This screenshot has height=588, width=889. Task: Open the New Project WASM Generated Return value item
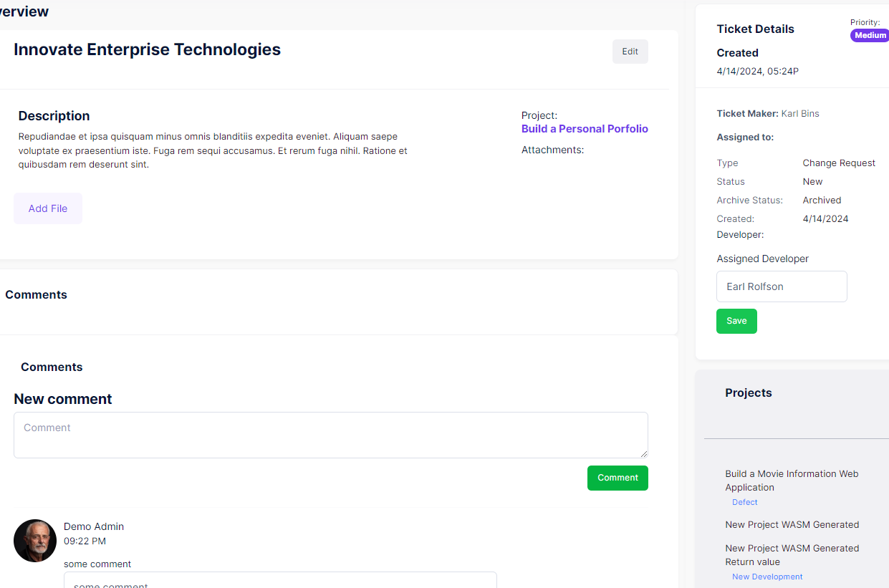point(792,555)
